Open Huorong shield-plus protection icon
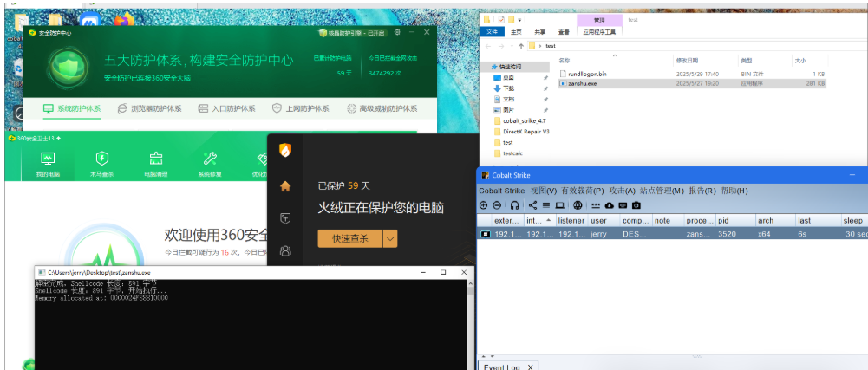Image resolution: width=868 pixels, height=370 pixels. pos(285,218)
